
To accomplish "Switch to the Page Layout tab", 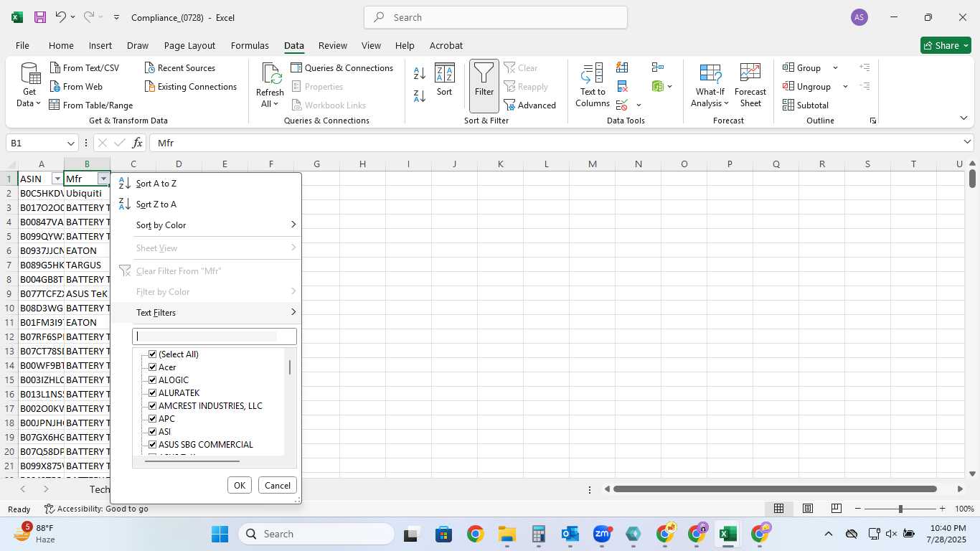I will (x=189, y=45).
